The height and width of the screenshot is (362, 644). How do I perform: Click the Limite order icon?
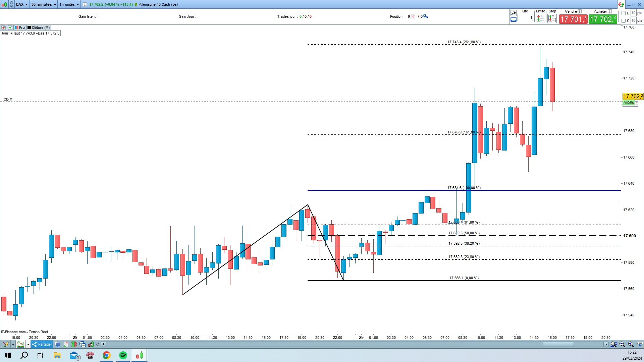coord(540,19)
